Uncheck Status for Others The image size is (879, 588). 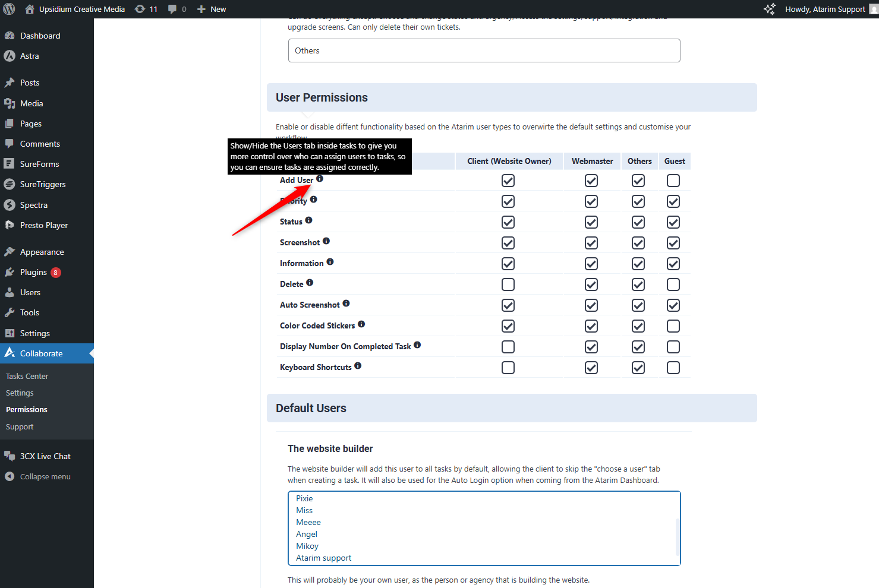[638, 222]
